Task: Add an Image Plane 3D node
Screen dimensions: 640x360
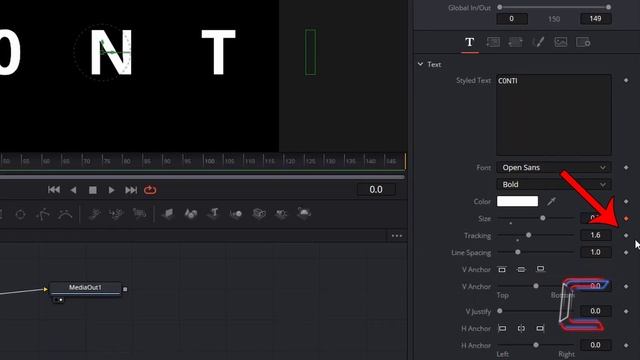Action: [x=168, y=213]
